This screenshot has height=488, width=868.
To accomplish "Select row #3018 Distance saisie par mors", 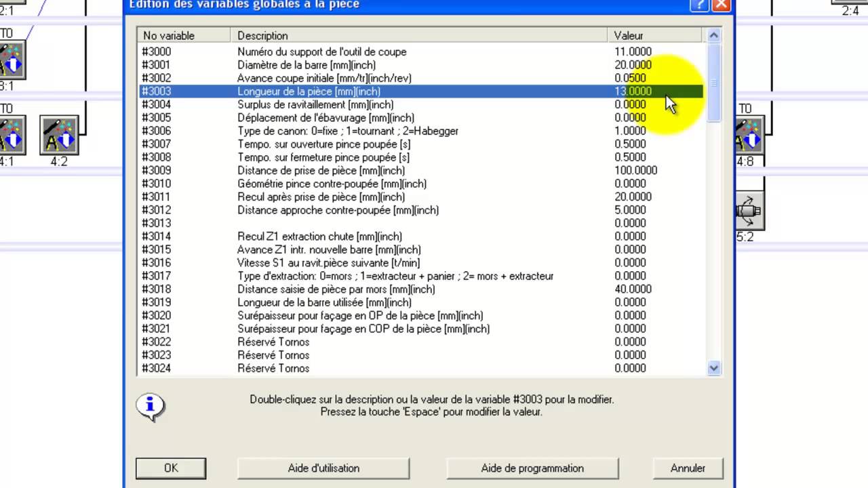I will click(x=421, y=289).
